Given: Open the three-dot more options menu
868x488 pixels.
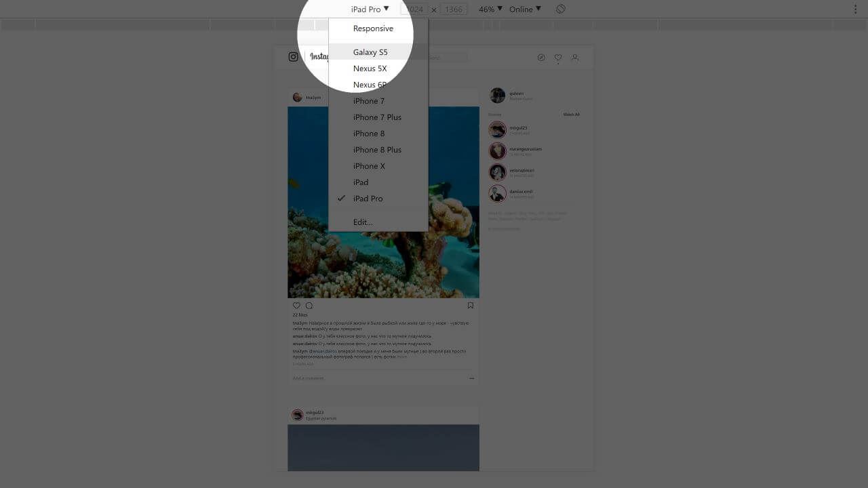Looking at the screenshot, I should pos(856,9).
